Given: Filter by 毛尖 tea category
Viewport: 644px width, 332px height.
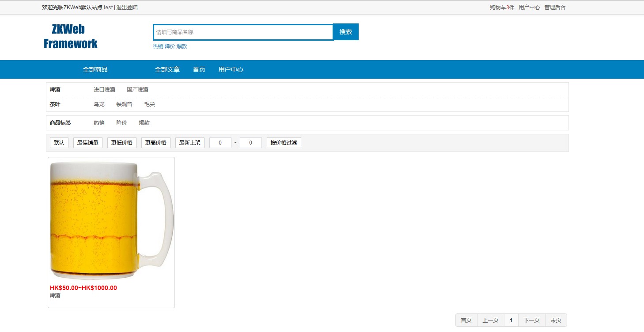Looking at the screenshot, I should tap(149, 104).
